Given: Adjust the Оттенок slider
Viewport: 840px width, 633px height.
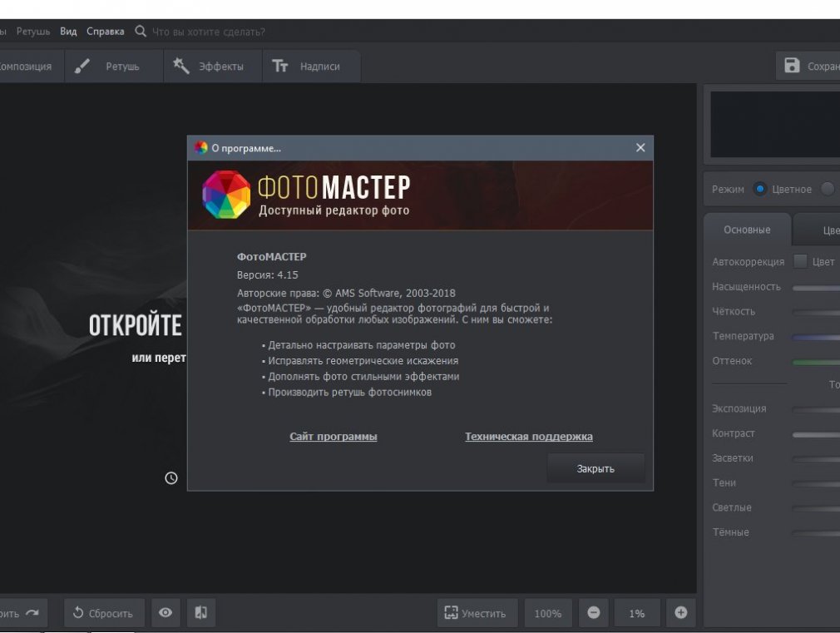Looking at the screenshot, I should (816, 363).
